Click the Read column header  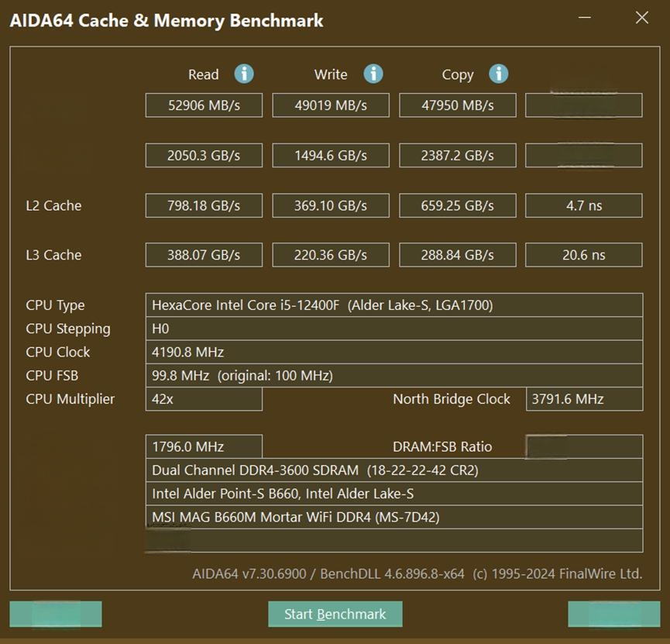[x=204, y=74]
